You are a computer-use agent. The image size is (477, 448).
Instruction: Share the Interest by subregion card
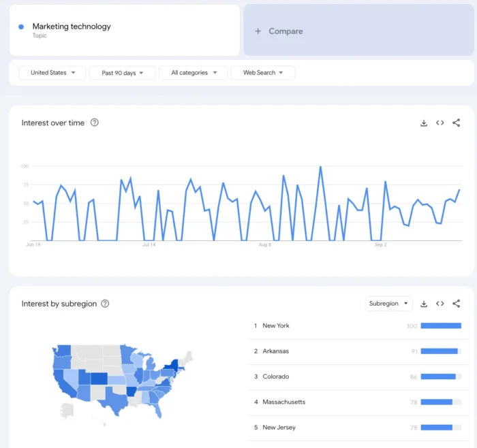456,304
